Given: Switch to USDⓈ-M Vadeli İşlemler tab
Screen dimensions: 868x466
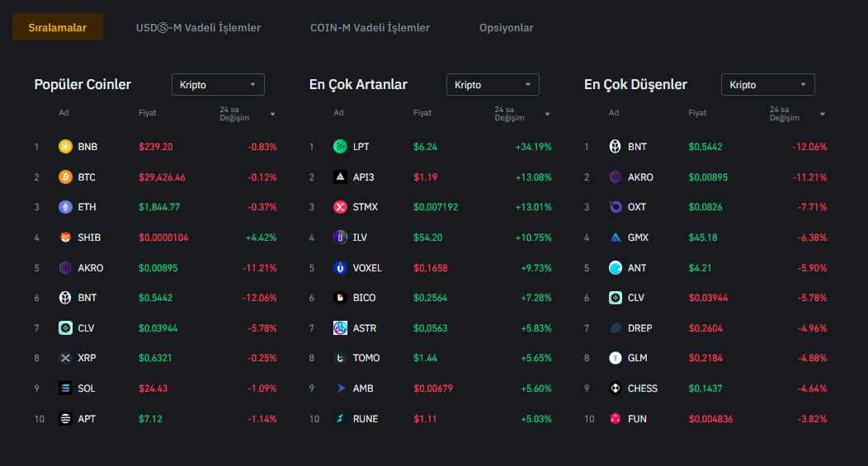Looking at the screenshot, I should 198,28.
